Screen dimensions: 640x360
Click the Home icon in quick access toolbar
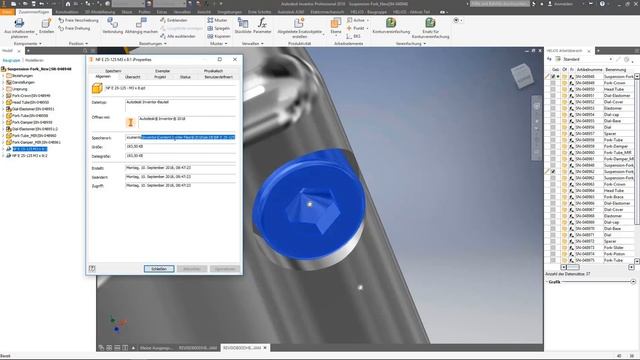click(68, 4)
